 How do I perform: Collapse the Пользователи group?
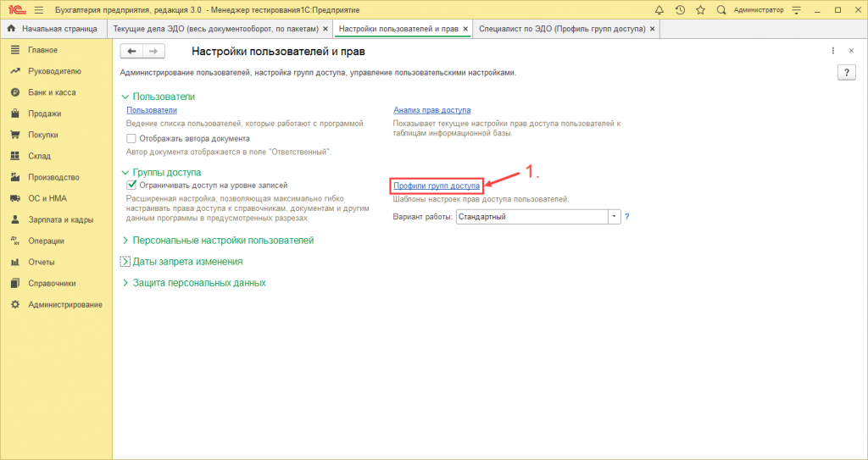(125, 97)
